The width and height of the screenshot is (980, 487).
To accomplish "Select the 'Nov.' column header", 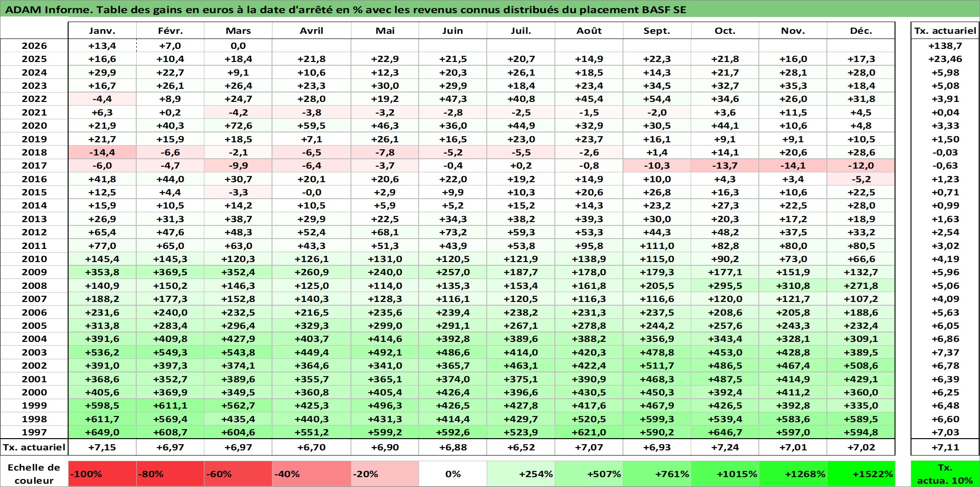I will tap(793, 31).
